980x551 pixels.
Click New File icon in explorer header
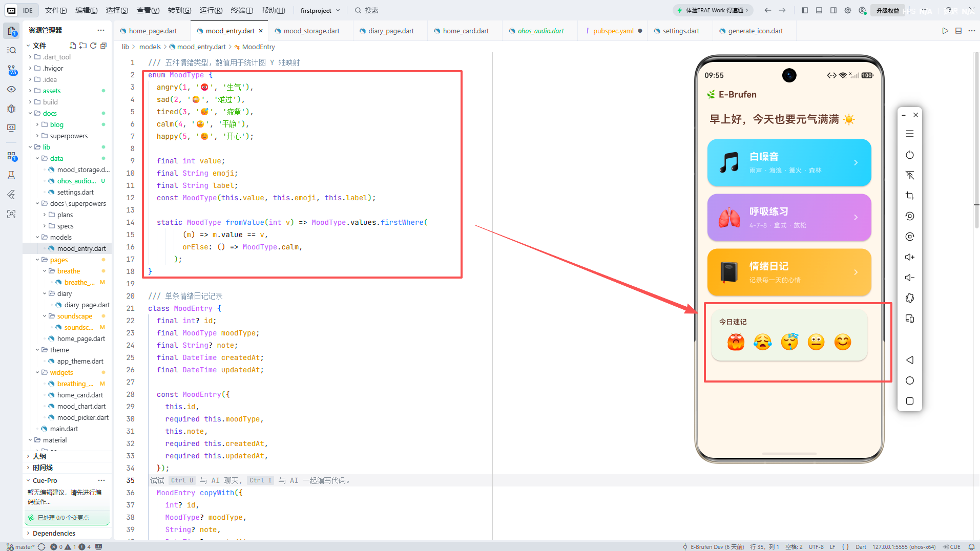tap(73, 46)
